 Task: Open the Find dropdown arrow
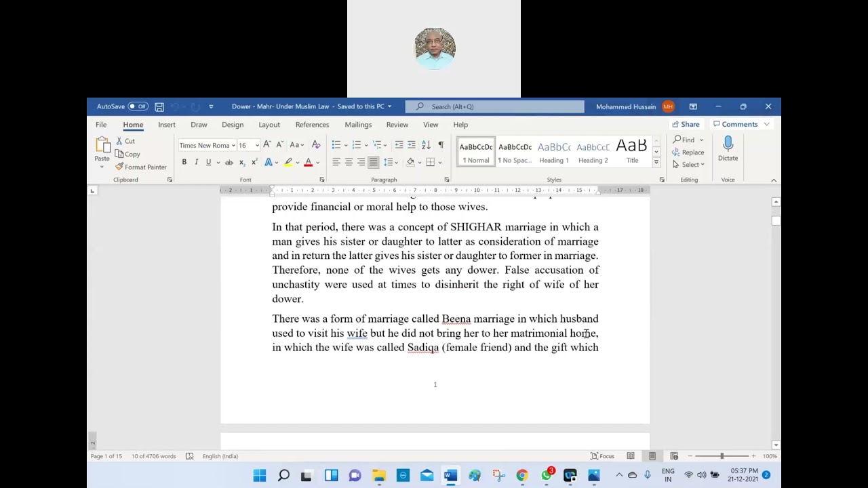pos(701,140)
